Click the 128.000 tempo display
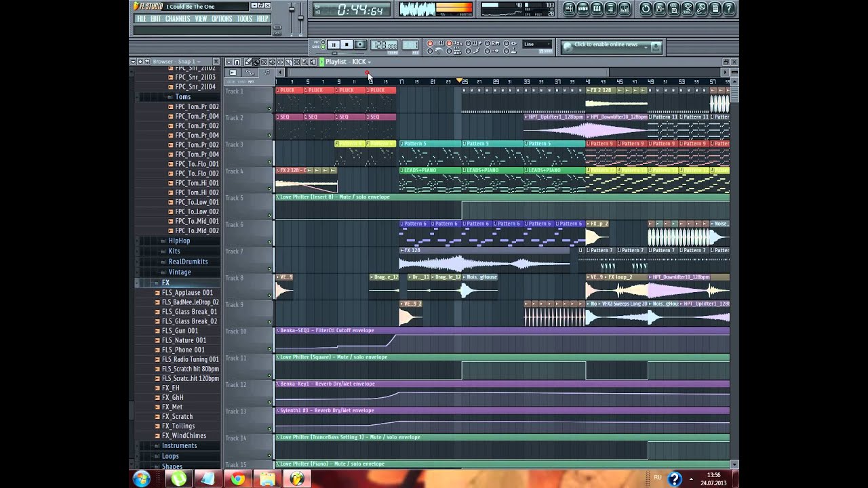This screenshot has height=488, width=868. [384, 45]
